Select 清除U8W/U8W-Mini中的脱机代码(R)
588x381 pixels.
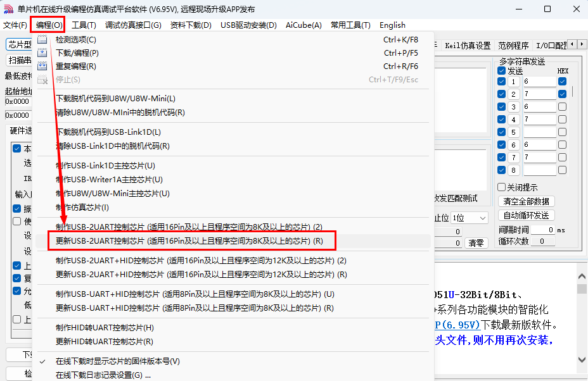[x=233, y=113]
